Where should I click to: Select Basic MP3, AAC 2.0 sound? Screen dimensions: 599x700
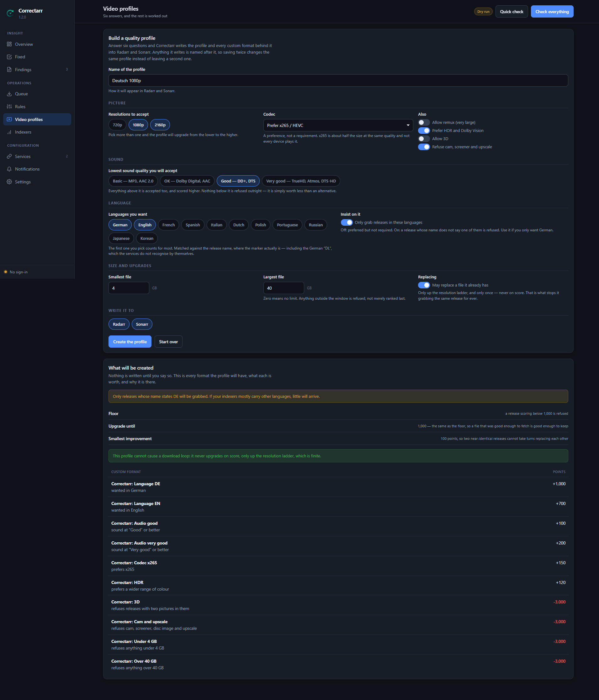click(133, 181)
